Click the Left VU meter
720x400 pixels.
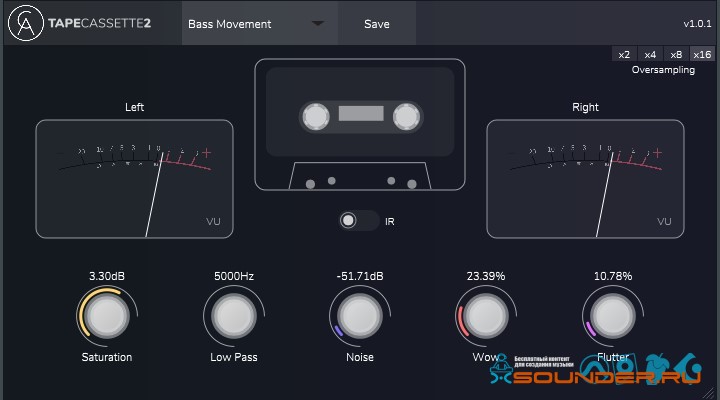[135, 179]
